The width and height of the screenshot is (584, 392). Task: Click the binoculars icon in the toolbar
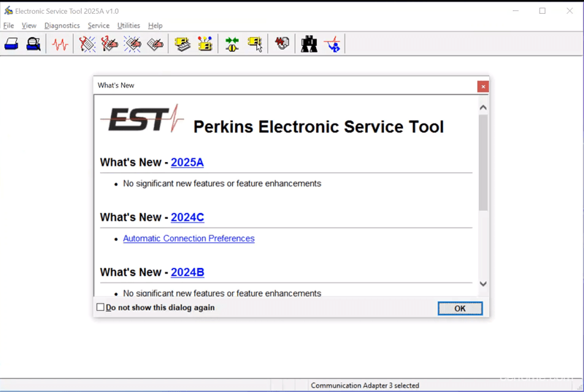309,45
